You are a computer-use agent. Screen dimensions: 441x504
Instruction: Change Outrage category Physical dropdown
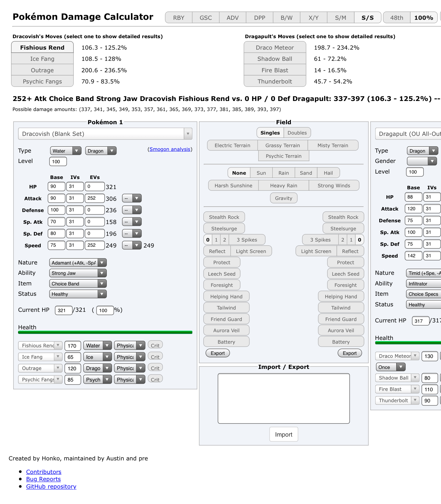click(129, 368)
